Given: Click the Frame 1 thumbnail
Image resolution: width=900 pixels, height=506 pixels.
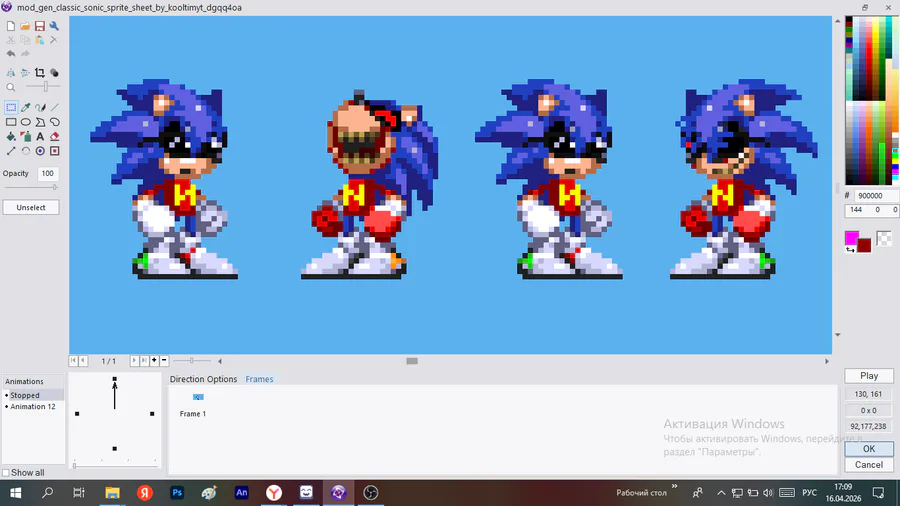Looking at the screenshot, I should tap(198, 397).
